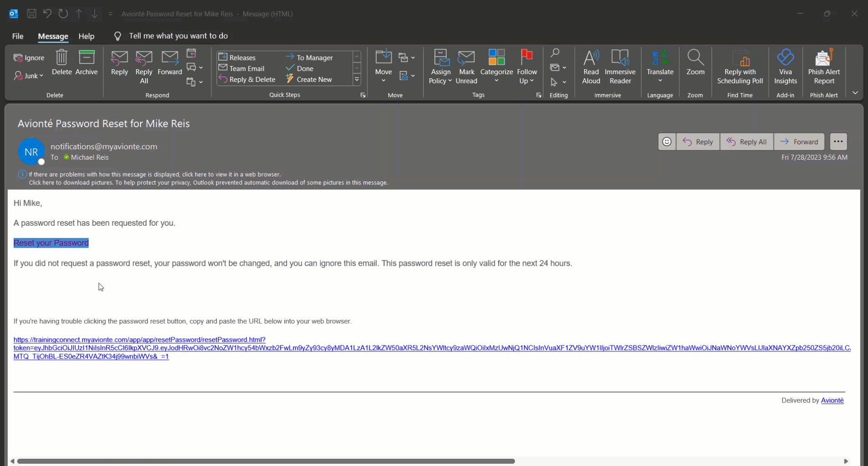Screen dimensions: 868x466
Task: Open the Tags dialog launcher
Action: coord(539,95)
